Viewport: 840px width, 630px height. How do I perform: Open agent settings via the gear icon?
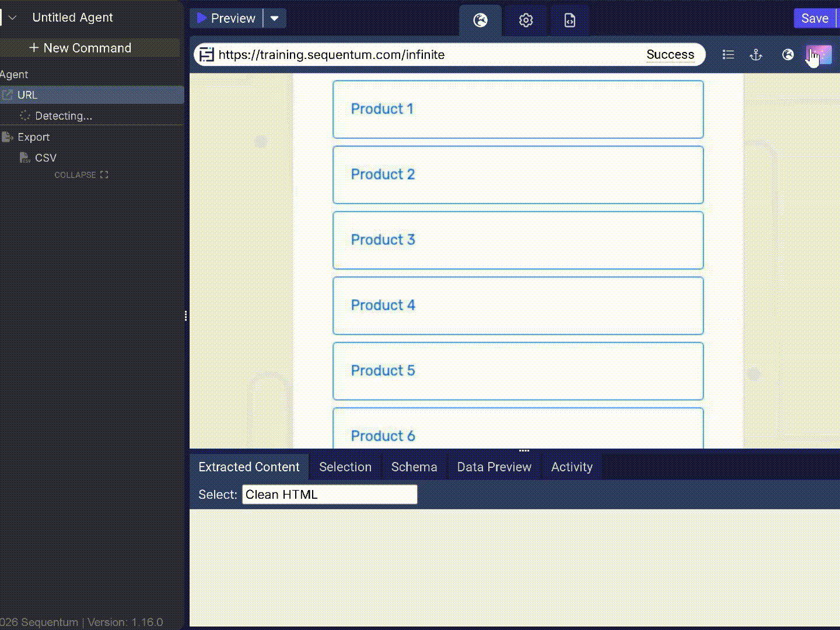coord(526,20)
